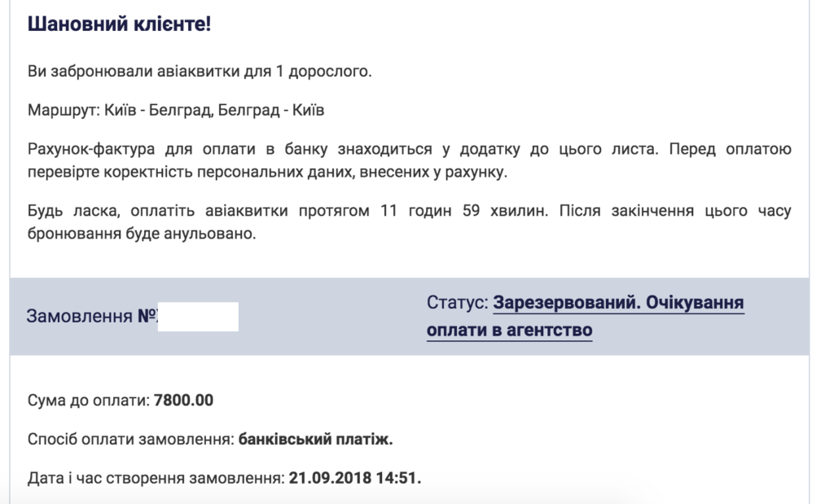The height and width of the screenshot is (504, 834).
Task: Click the bold "банківський платіж." payment method
Action: (316, 440)
